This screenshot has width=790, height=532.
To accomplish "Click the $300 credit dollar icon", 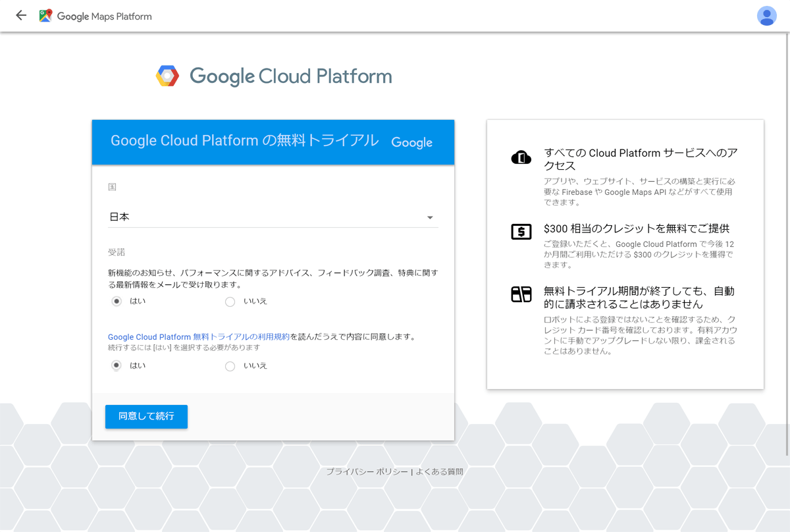I will [521, 232].
